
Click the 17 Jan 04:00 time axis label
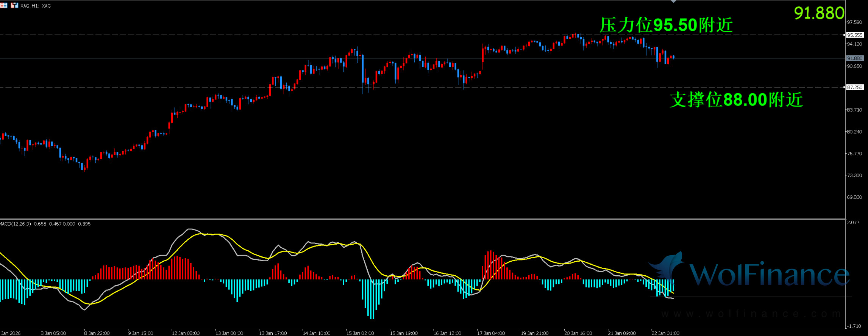tap(491, 333)
